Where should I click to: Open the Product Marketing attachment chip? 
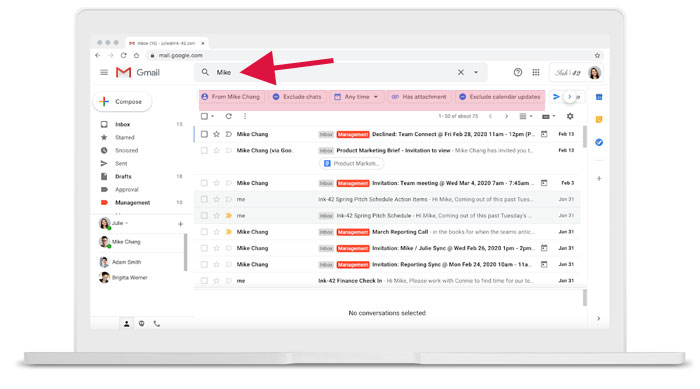pyautogui.click(x=352, y=163)
